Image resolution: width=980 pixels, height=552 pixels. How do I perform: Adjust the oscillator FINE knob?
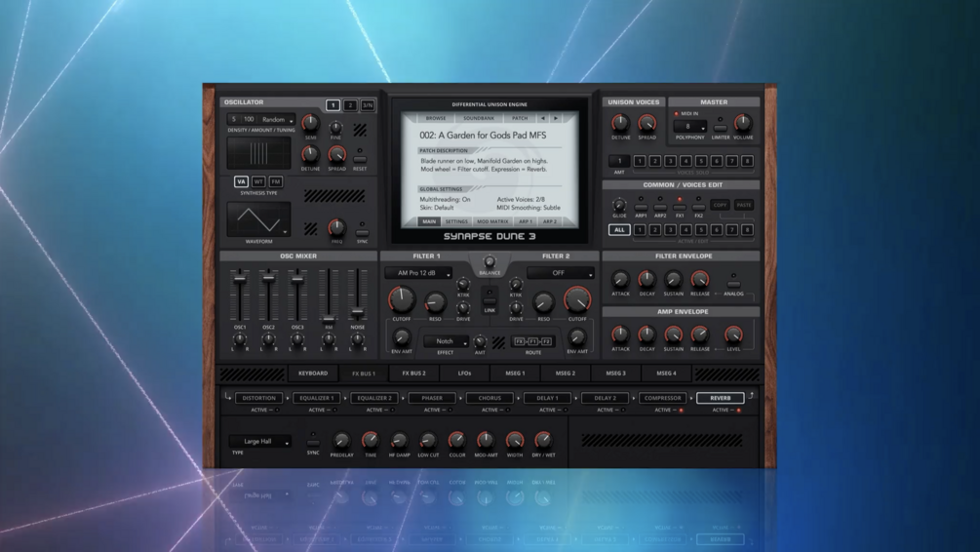(x=335, y=128)
